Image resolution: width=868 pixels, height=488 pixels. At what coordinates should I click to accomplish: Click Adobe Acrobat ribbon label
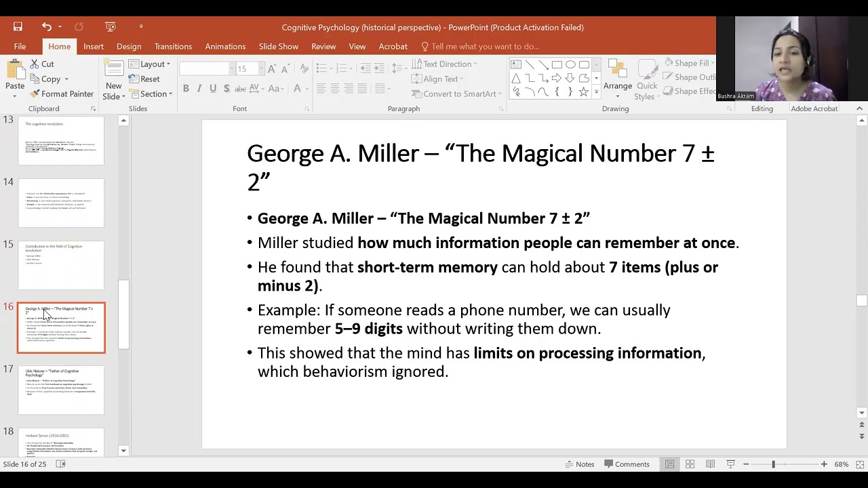tap(814, 108)
